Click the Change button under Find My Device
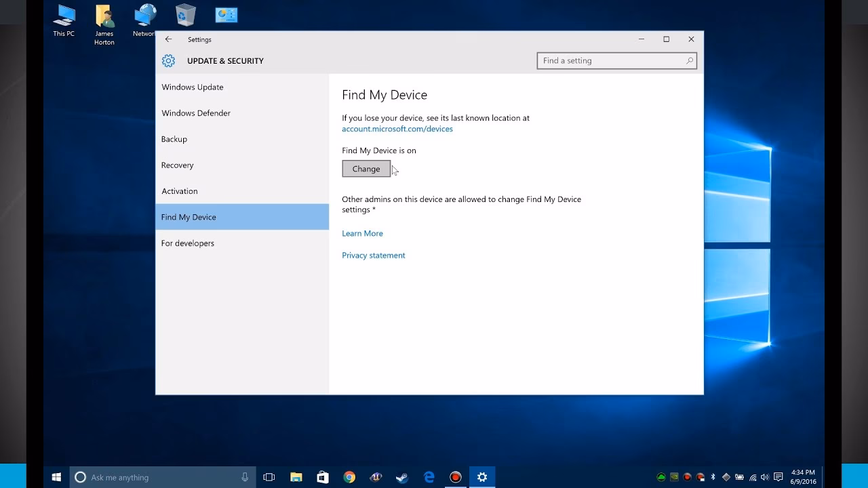The height and width of the screenshot is (488, 868). [366, 168]
